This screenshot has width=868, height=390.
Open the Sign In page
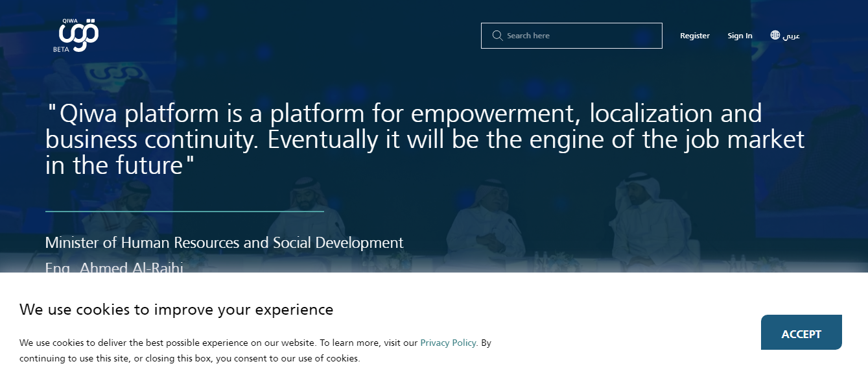[740, 36]
